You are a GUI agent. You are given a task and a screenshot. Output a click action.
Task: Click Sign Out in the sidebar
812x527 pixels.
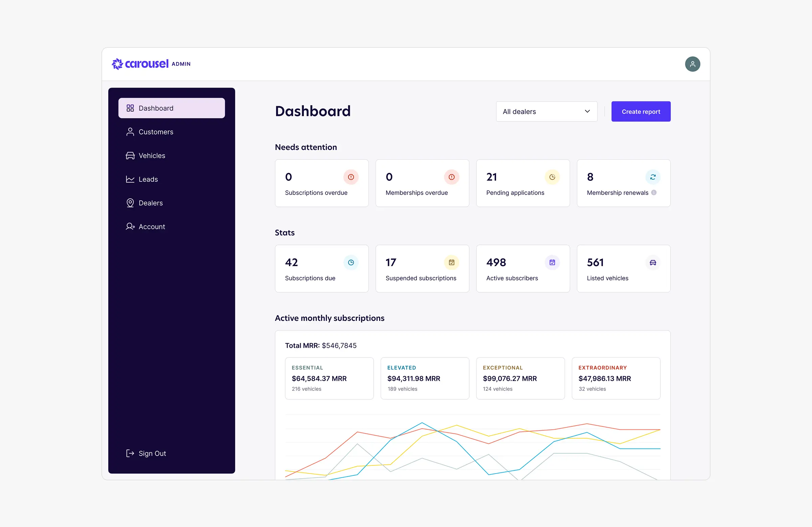152,453
